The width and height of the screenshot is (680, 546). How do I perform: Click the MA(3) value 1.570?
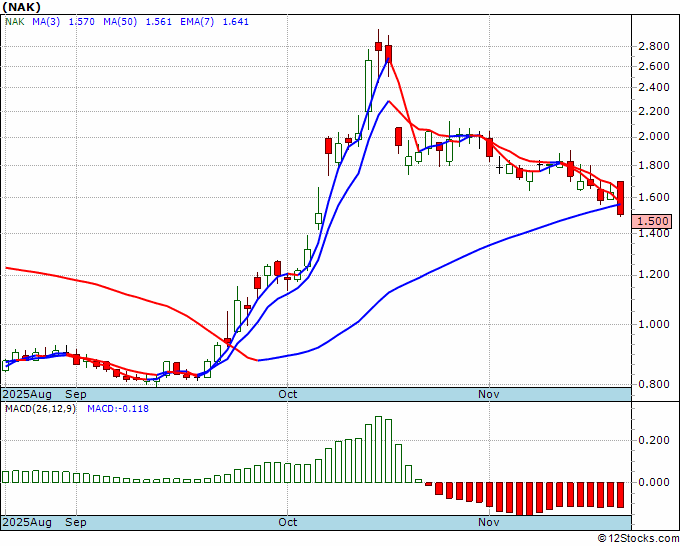82,22
